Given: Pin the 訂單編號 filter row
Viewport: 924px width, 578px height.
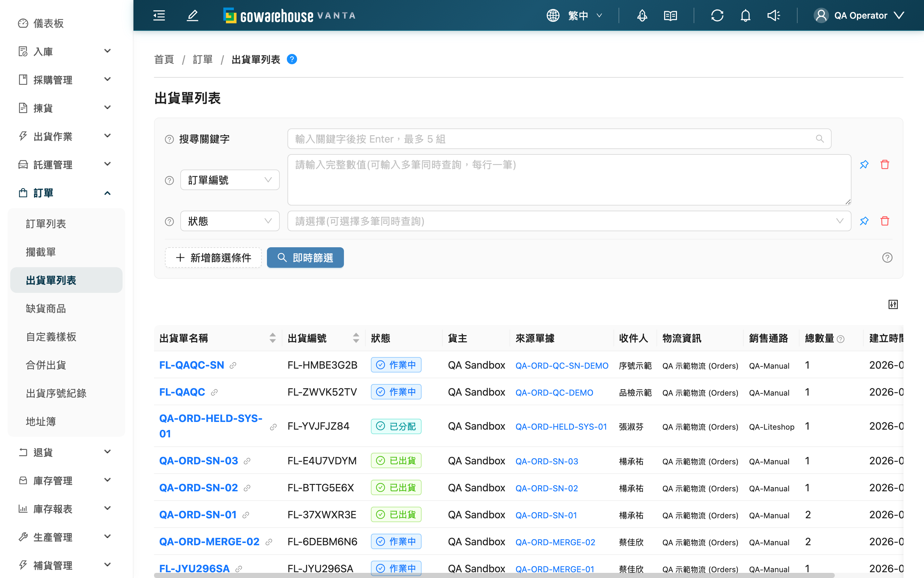Looking at the screenshot, I should 864,164.
